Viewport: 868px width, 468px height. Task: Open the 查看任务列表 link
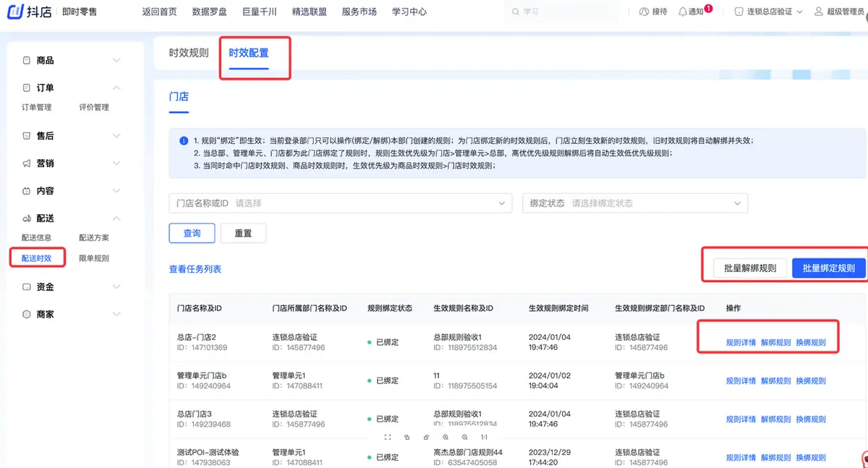[195, 269]
